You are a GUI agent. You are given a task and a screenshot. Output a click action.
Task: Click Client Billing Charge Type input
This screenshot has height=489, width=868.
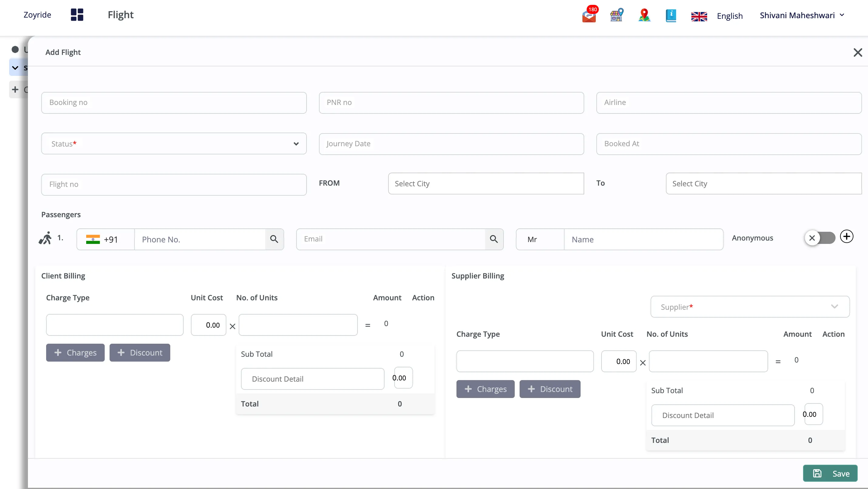[114, 325]
